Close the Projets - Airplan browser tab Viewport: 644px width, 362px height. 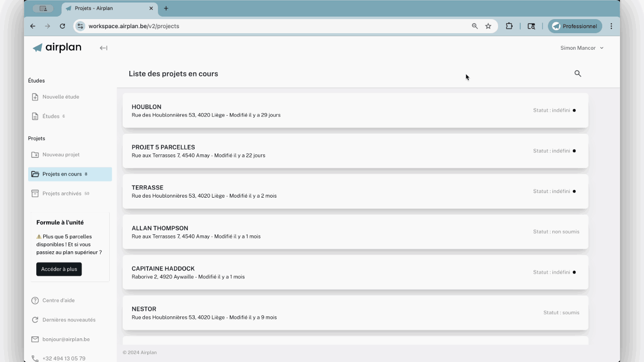(151, 9)
